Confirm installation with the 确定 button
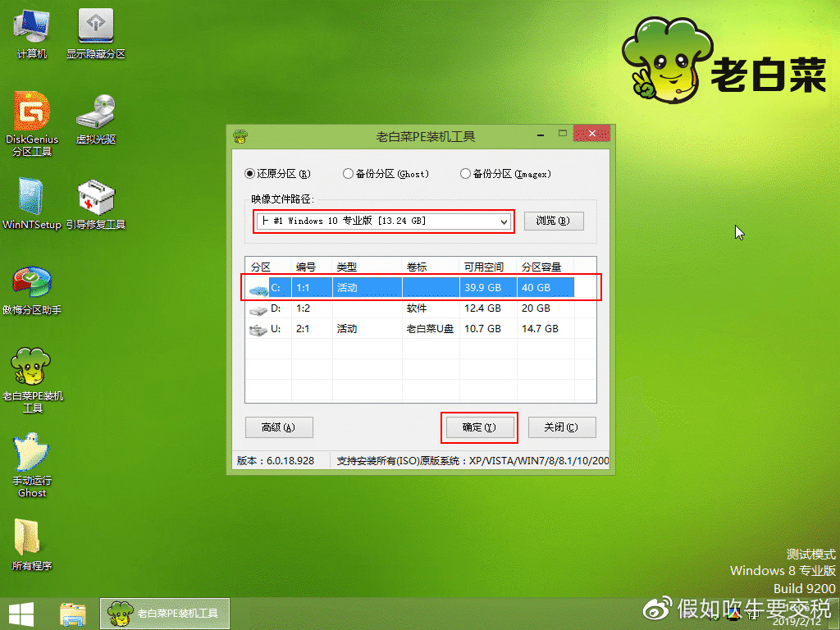 479,427
